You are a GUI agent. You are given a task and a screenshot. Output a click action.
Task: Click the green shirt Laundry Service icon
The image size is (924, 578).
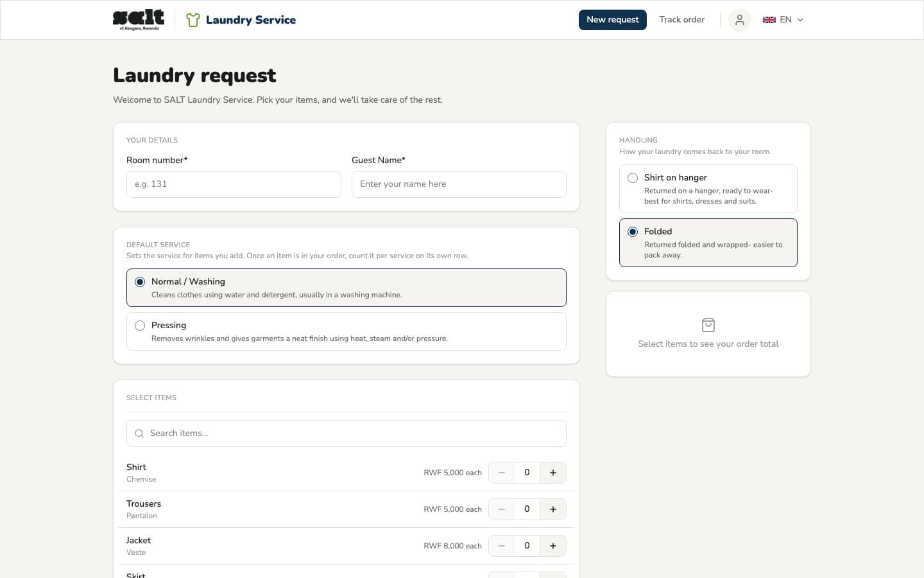[x=193, y=20]
